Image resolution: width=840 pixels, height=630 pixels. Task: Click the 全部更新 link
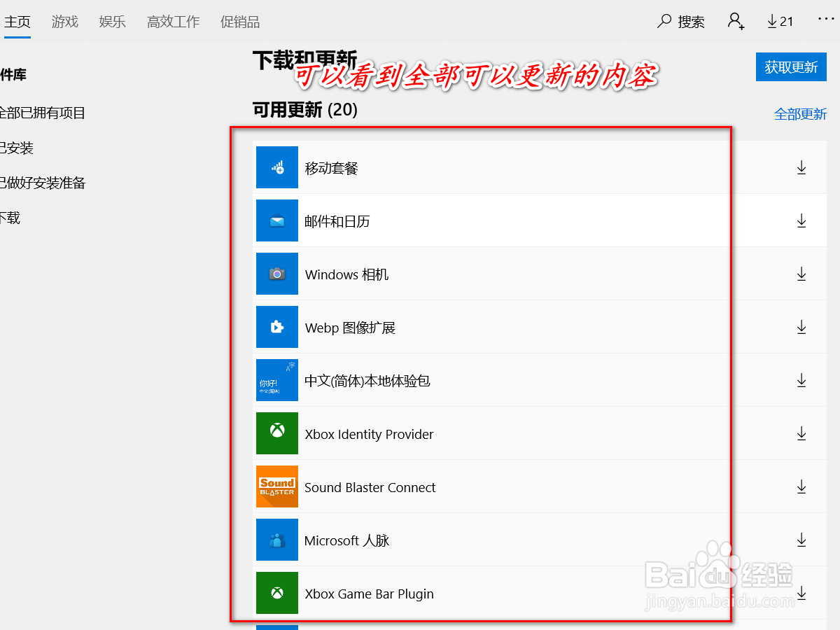(801, 113)
